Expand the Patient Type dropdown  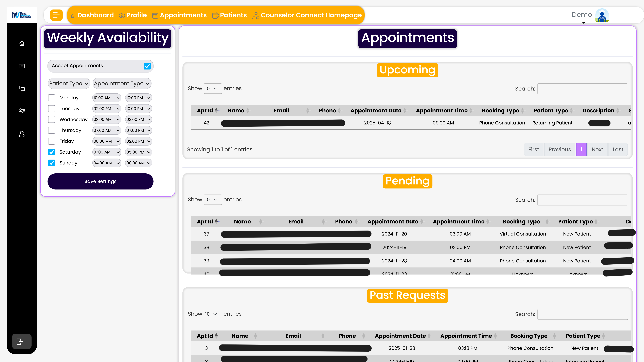click(69, 83)
